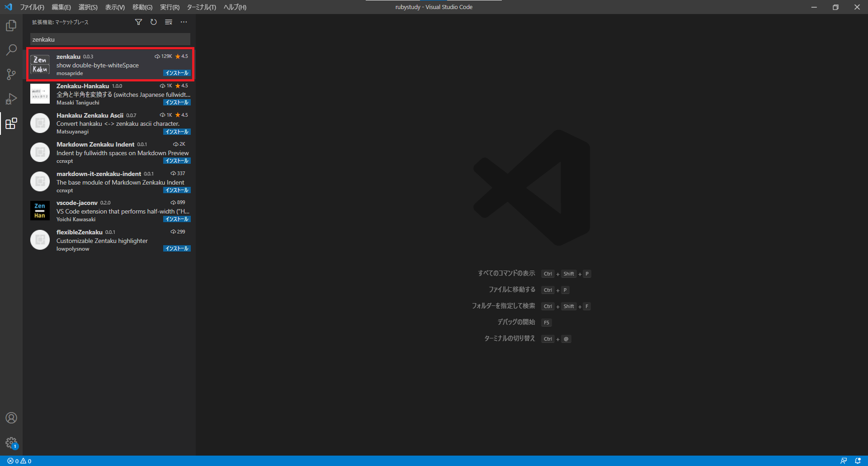Click the vscode-jaconv Zen Han icon
Screen dimensions: 868x466
pos(40,210)
